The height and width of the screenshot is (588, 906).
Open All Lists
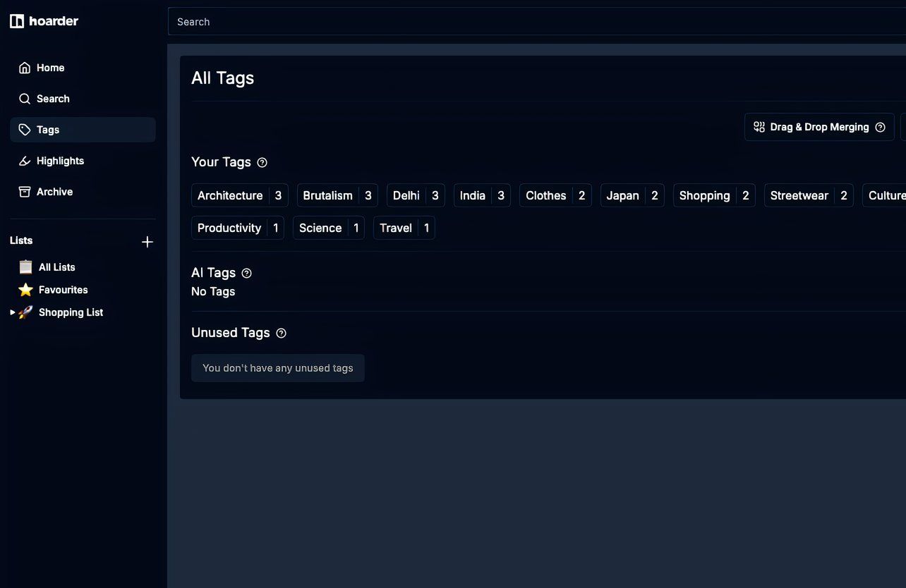(x=56, y=267)
